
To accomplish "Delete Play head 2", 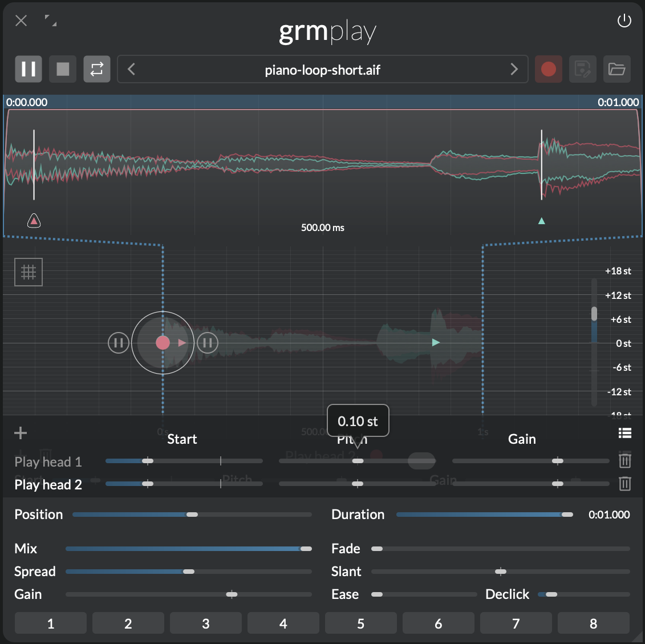I will coord(624,484).
